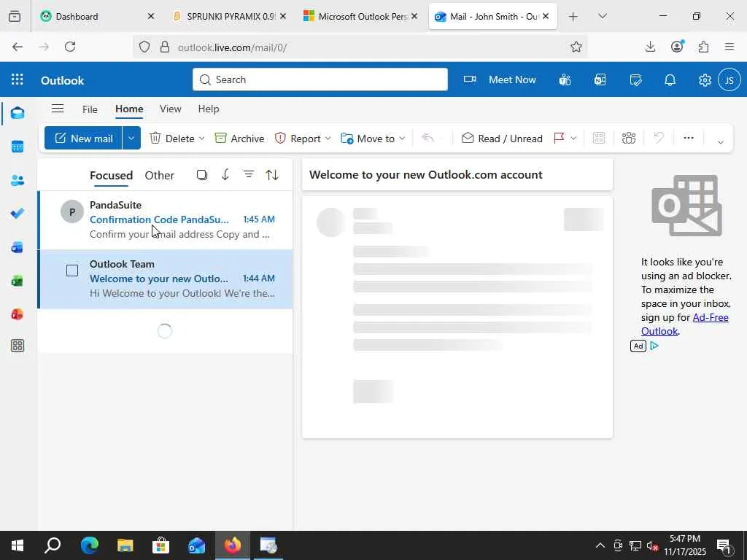Open Calendar in left sidebar

[x=18, y=147]
